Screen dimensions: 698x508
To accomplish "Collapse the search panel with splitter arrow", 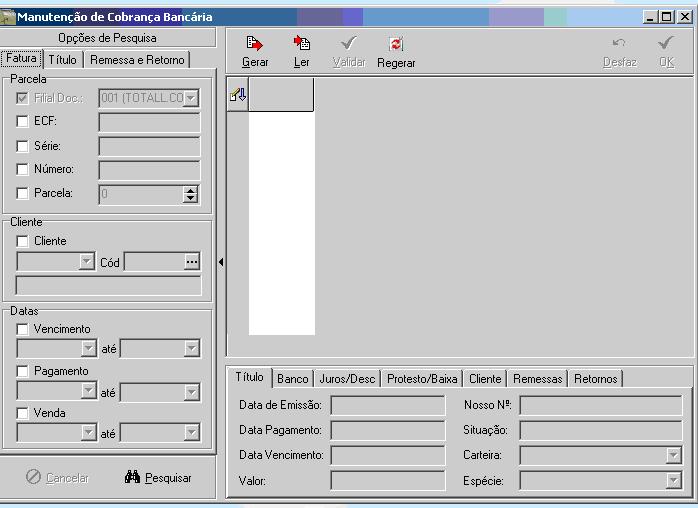I will 220,263.
